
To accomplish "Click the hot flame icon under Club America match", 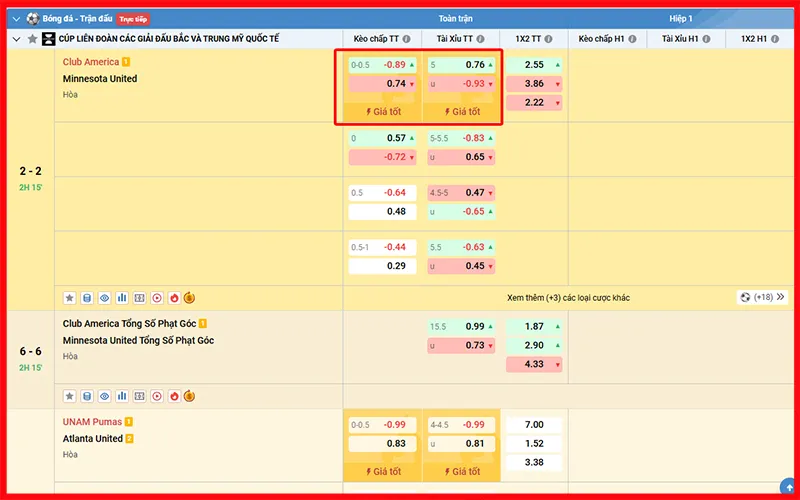I will tap(173, 297).
